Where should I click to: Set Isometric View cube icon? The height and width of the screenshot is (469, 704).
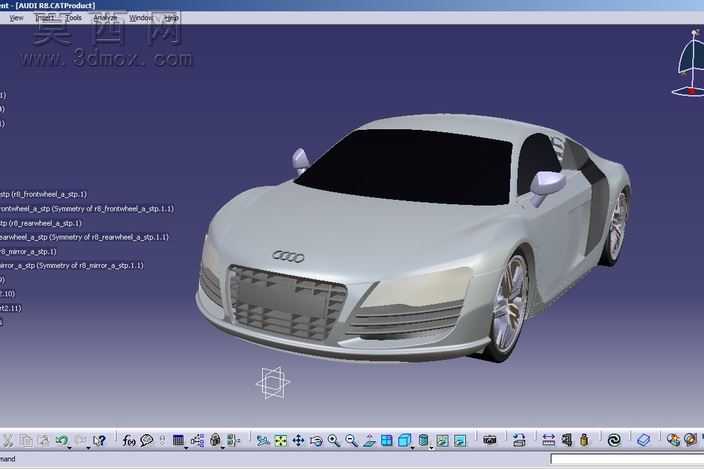pos(405,441)
